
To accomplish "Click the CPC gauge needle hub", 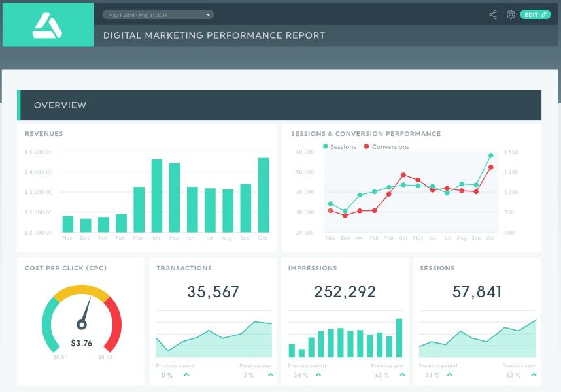I will (x=82, y=325).
